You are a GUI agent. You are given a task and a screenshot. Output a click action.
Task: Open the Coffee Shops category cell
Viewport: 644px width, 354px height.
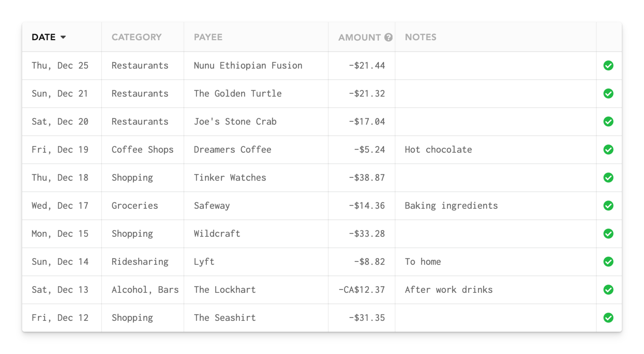click(142, 150)
